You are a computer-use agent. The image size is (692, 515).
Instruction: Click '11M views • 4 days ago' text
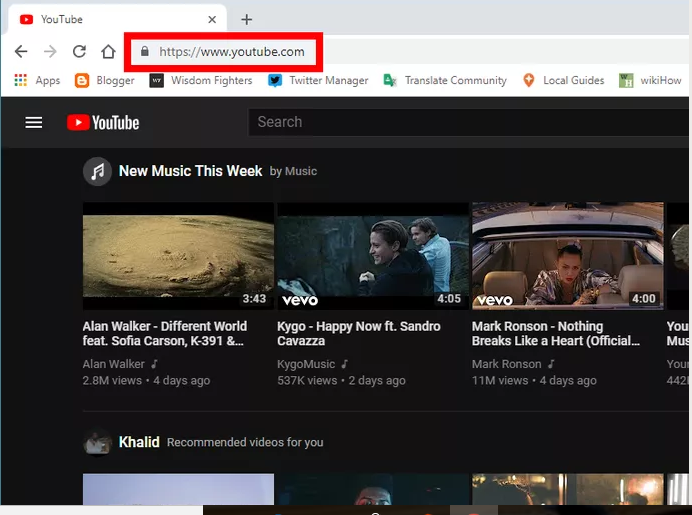[x=534, y=380]
